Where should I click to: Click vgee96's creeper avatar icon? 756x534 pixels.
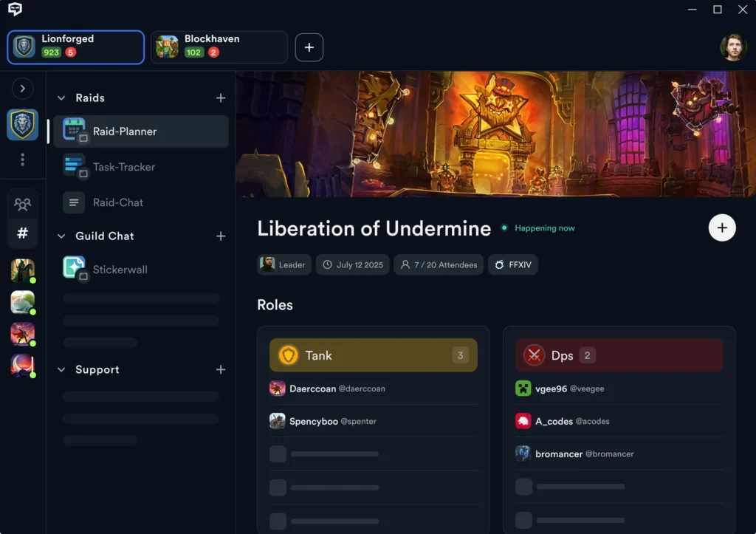pos(523,388)
